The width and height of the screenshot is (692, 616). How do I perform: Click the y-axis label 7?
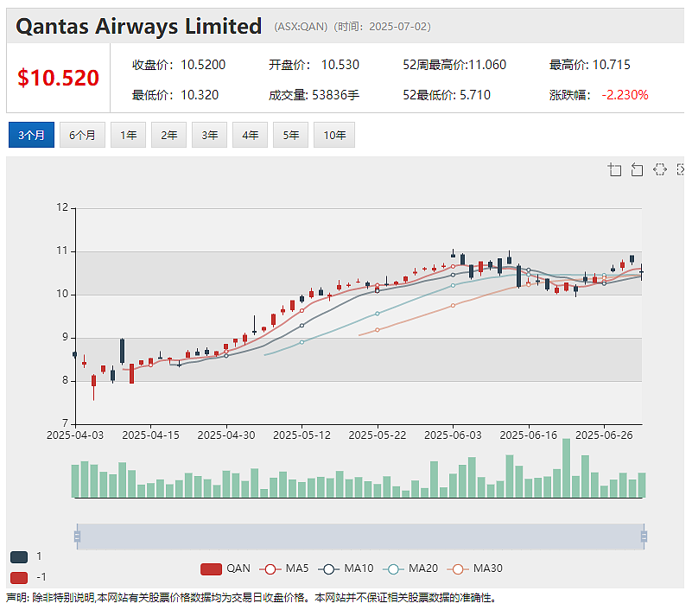pyautogui.click(x=66, y=423)
